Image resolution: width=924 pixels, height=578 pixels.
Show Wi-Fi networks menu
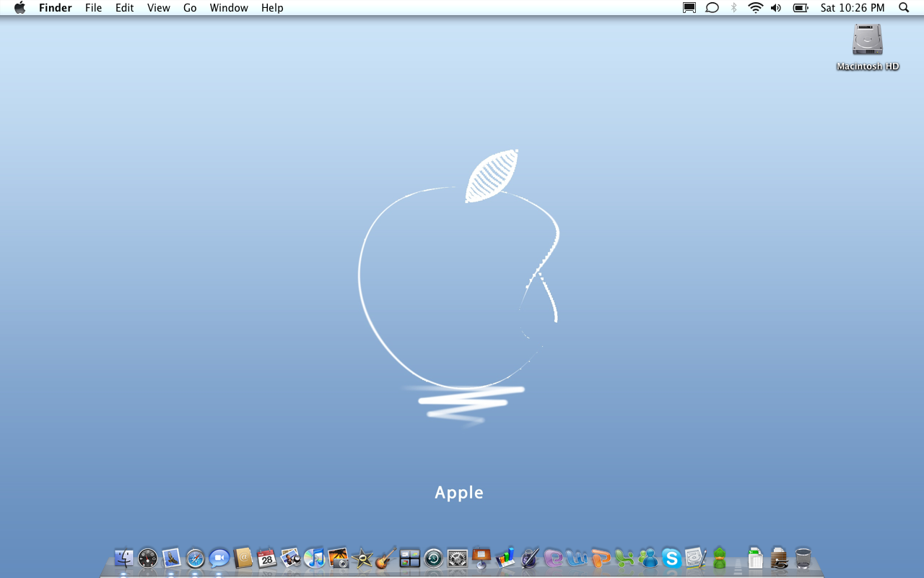click(755, 8)
